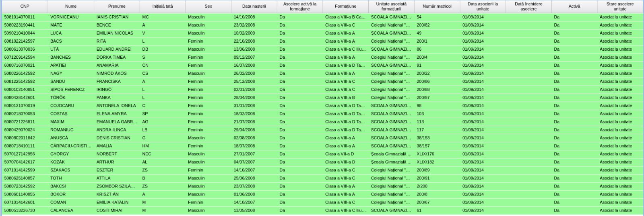Click the Stare asociere unitate header
The height and width of the screenshot is (216, 644).
(620, 6)
